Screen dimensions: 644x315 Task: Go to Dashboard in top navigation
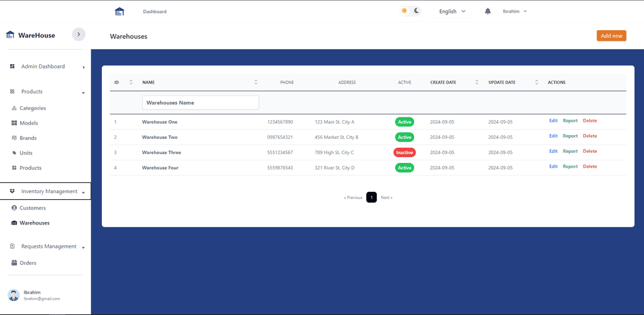pos(155,11)
